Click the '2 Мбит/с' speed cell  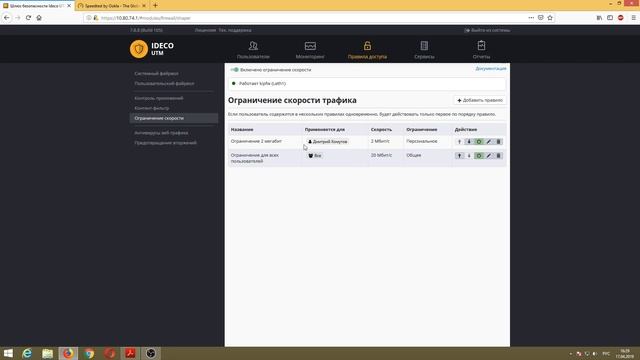tap(380, 141)
